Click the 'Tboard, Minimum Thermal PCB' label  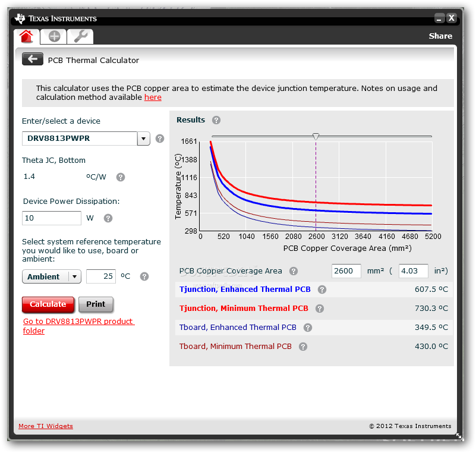pos(235,347)
